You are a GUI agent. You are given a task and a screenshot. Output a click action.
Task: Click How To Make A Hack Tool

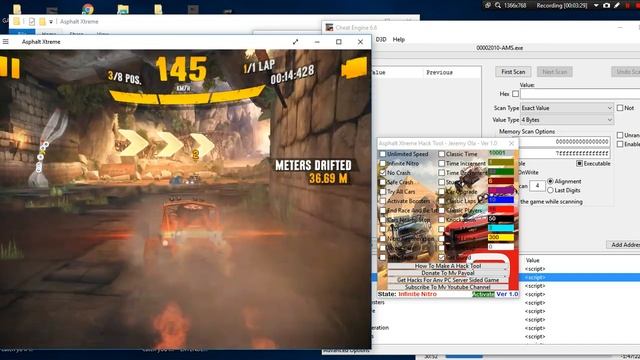pos(448,266)
